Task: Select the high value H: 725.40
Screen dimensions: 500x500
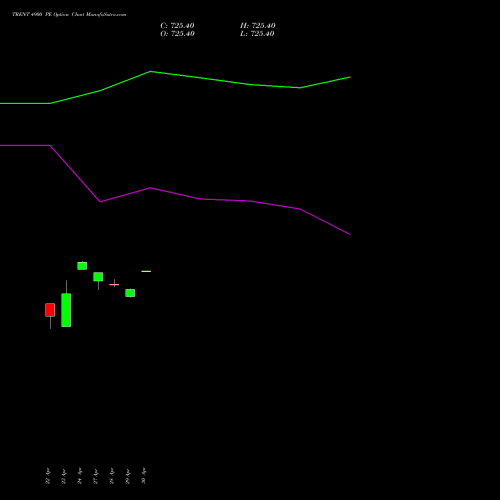Action: (x=258, y=26)
